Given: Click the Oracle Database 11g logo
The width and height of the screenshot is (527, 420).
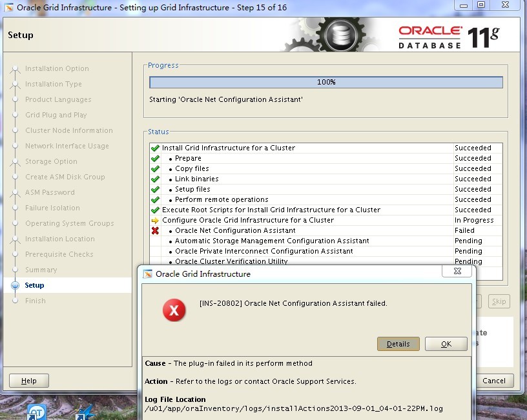Looking at the screenshot, I should point(449,37).
